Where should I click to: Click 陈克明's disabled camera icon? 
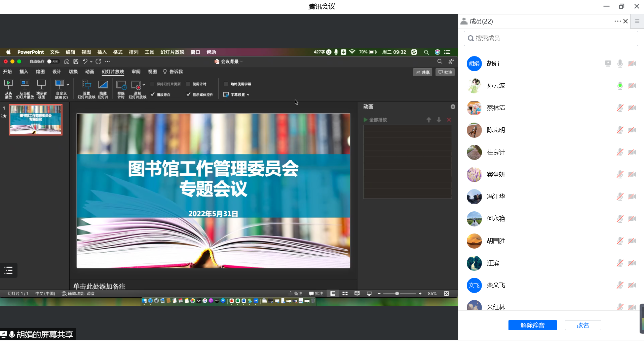632,130
